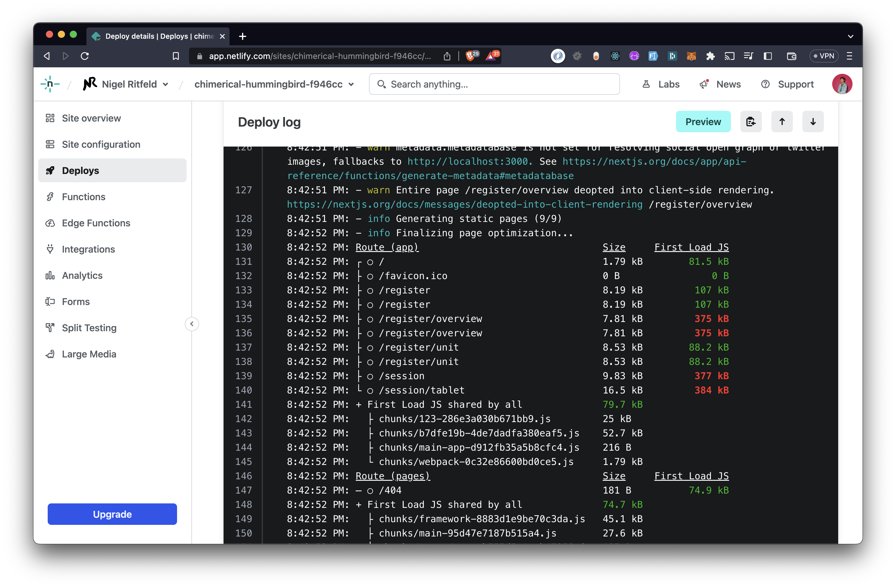Toggle the VPN control
The width and height of the screenshot is (896, 588).
tap(824, 56)
